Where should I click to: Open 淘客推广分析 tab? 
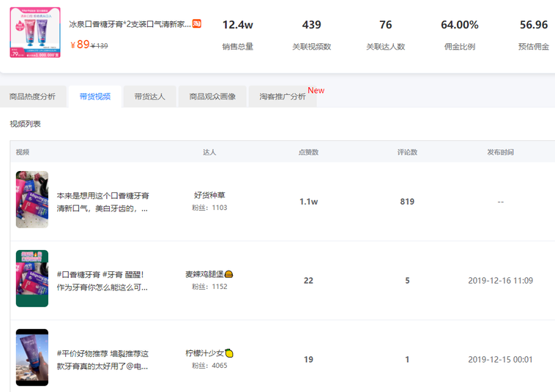click(x=283, y=97)
